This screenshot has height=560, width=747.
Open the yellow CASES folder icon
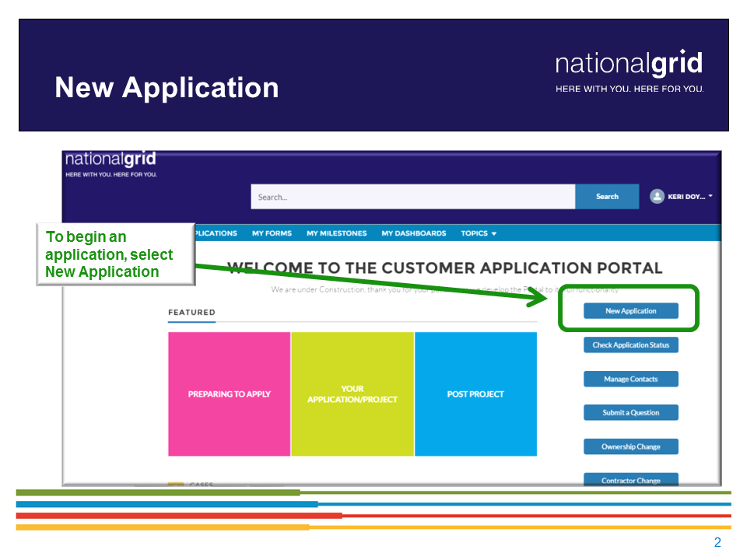[176, 482]
